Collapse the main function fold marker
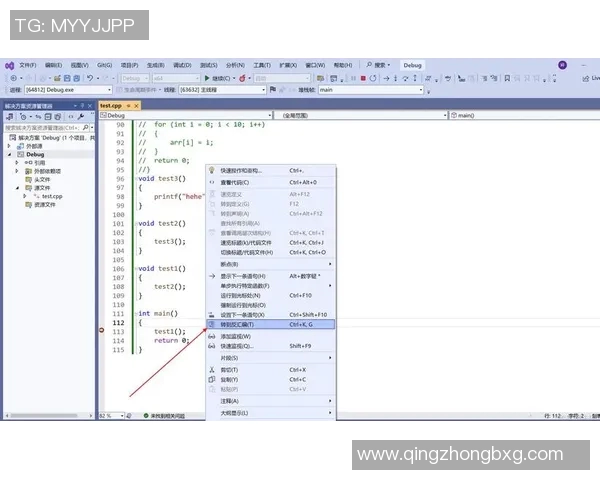Image resolution: width=600 pixels, height=480 pixels. coord(135,314)
